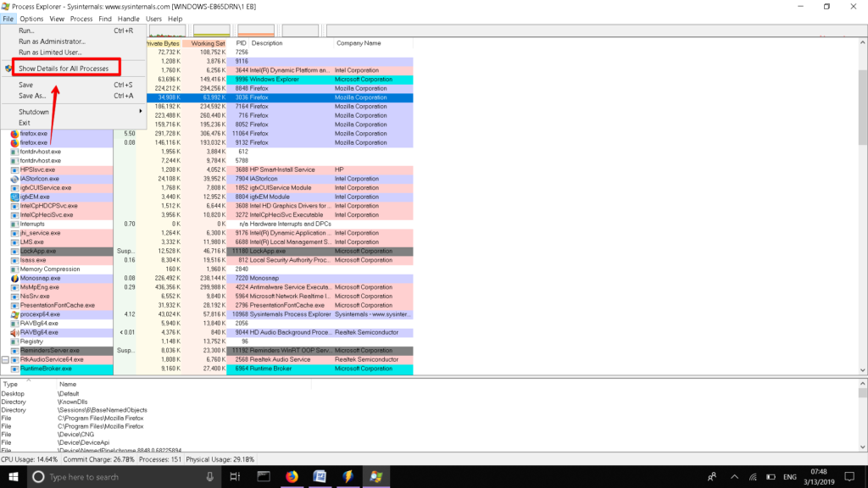Click the ENG language indicator in the tray
The height and width of the screenshot is (488, 868).
point(790,477)
